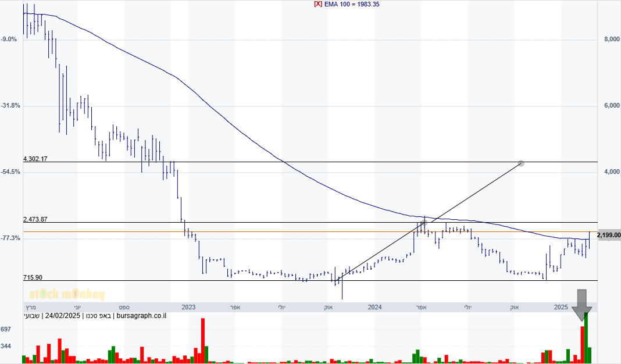
Task: Click the 24/02/2025 date text
Action: click(63, 316)
